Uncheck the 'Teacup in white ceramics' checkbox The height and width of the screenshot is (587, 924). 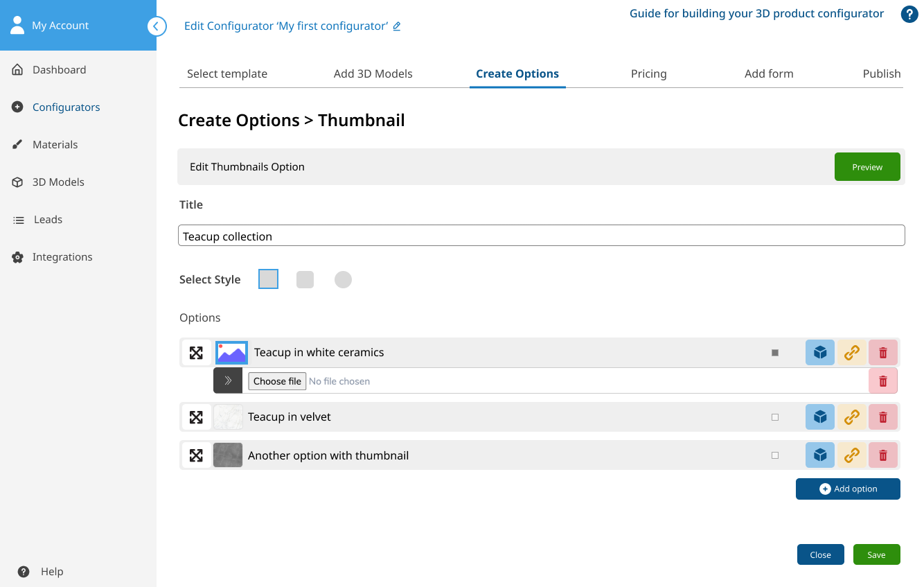click(x=775, y=352)
